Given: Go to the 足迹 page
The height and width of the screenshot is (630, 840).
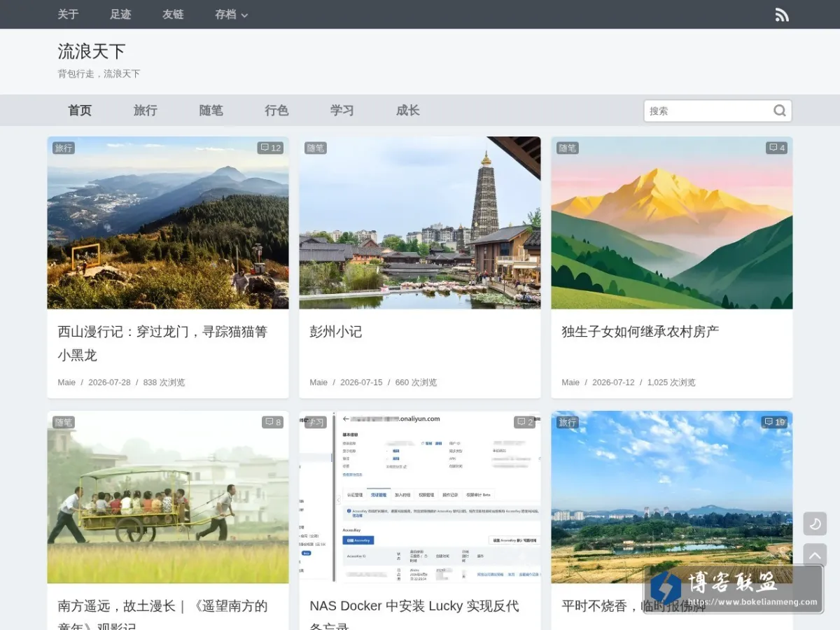Looking at the screenshot, I should click(120, 14).
